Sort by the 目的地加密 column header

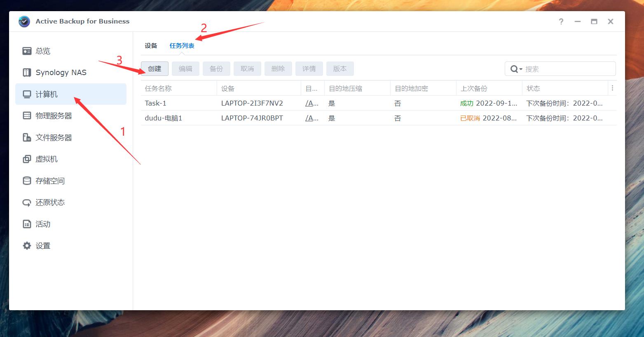pyautogui.click(x=423, y=88)
